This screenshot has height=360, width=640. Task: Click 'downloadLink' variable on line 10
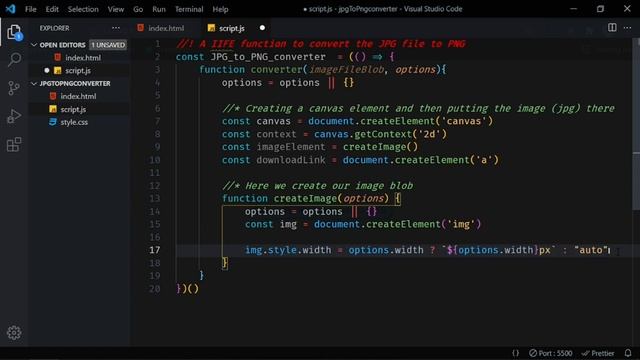[x=291, y=160]
